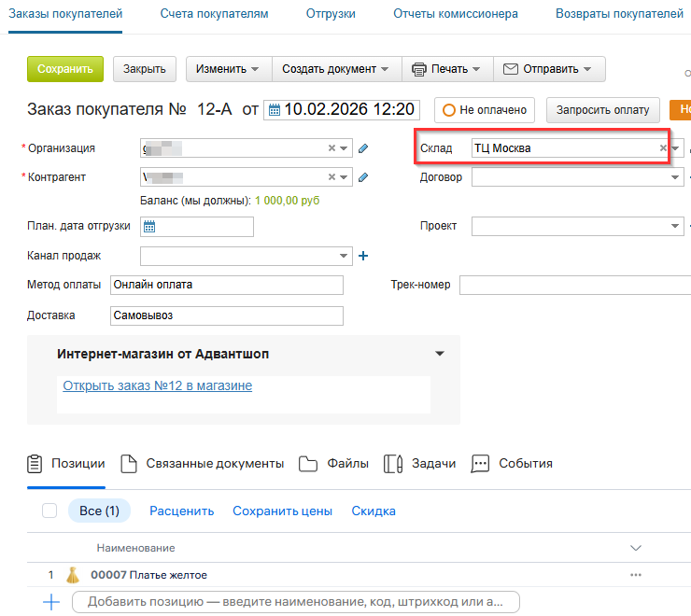Open the События tab
This screenshot has height=616, width=691.
click(x=526, y=464)
